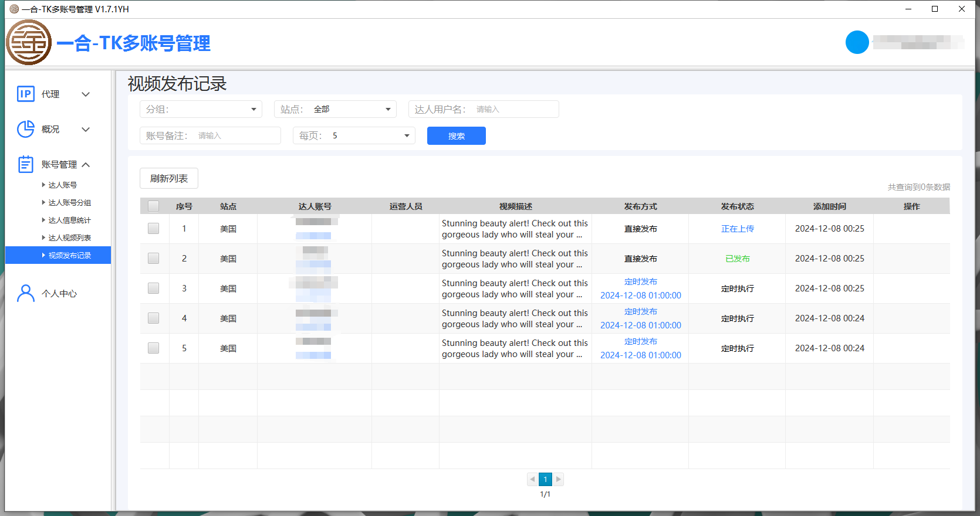This screenshot has height=516, width=980.
Task: Select the checkbox for row 3
Action: [154, 288]
